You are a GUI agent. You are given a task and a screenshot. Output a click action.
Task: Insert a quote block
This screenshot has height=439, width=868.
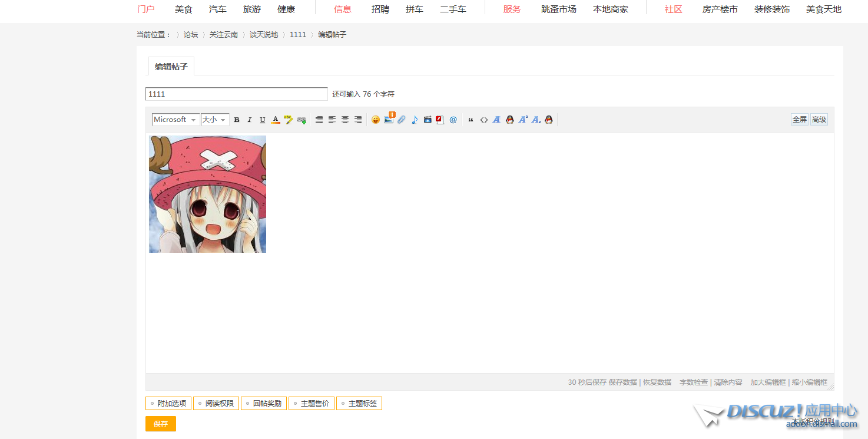[471, 120]
